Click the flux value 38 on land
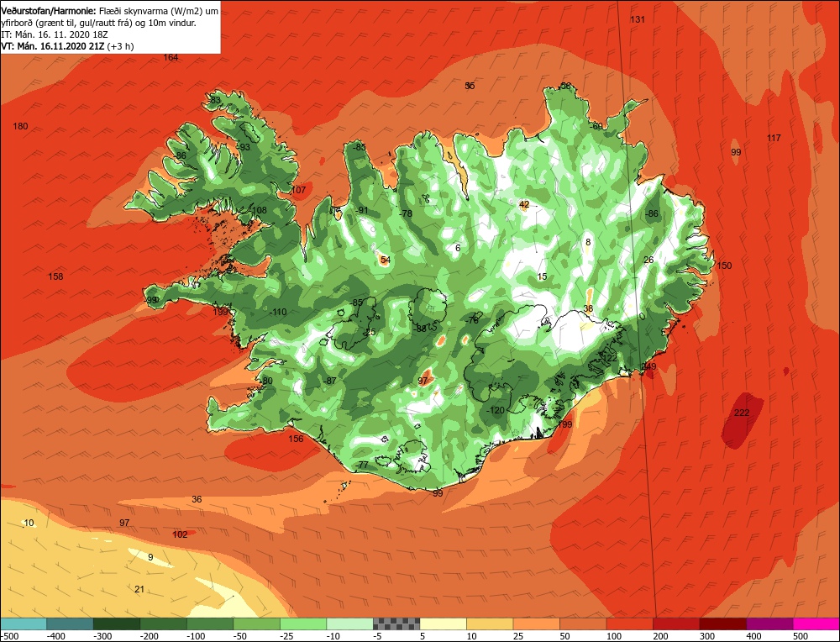Viewport: 840px width, 642px height. click(588, 308)
